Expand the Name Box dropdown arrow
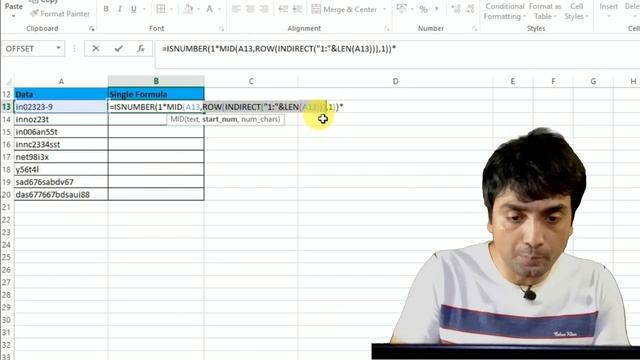 click(58, 49)
